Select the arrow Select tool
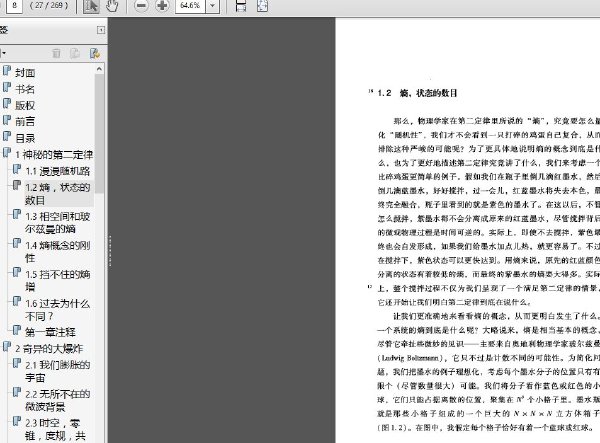Image resolution: width=600 pixels, height=443 pixels. pyautogui.click(x=91, y=6)
